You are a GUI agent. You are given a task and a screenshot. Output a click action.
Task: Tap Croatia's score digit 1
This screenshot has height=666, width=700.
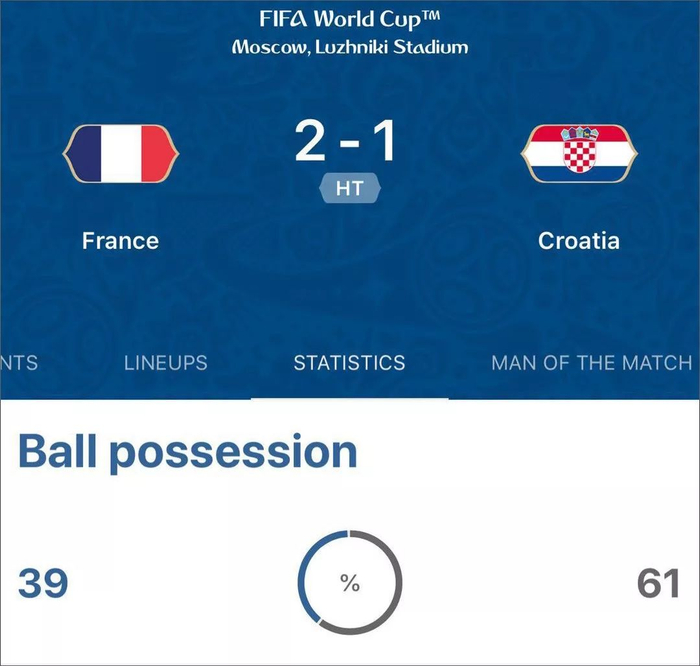click(384, 143)
